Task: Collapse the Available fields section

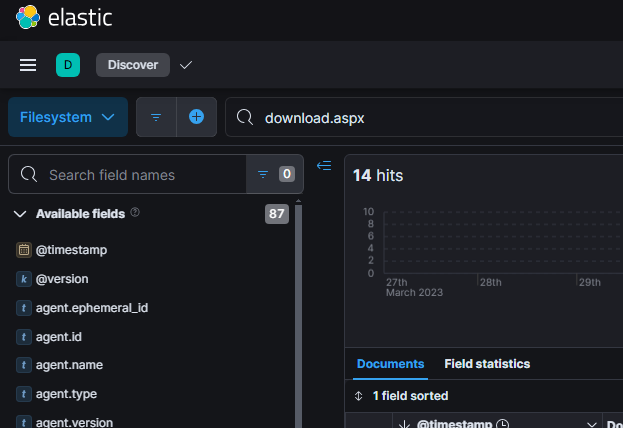Action: pos(20,214)
